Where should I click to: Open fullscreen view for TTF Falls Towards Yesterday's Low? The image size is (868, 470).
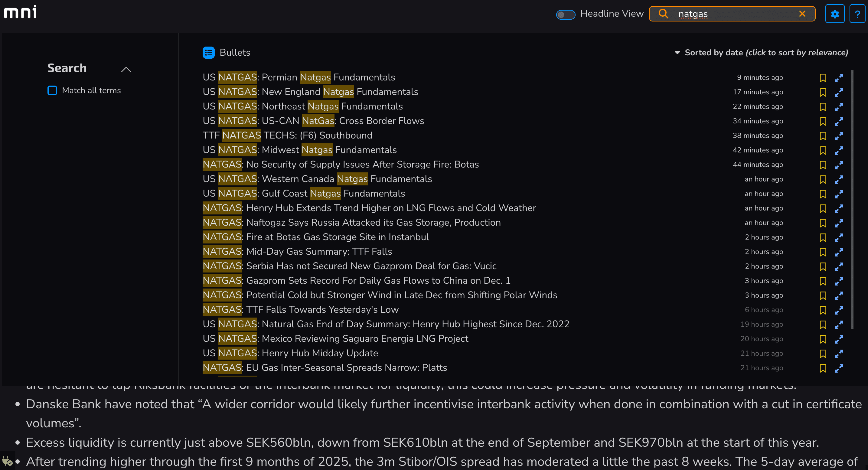point(839,310)
